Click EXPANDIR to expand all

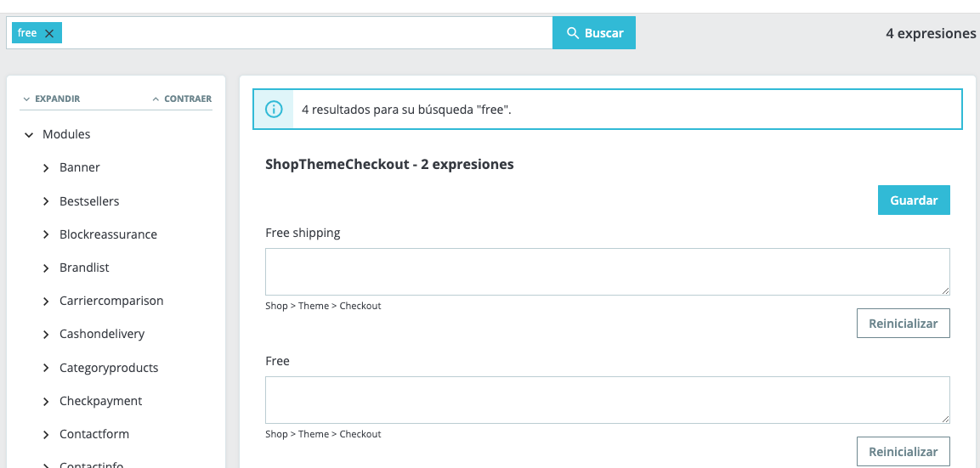[51, 99]
